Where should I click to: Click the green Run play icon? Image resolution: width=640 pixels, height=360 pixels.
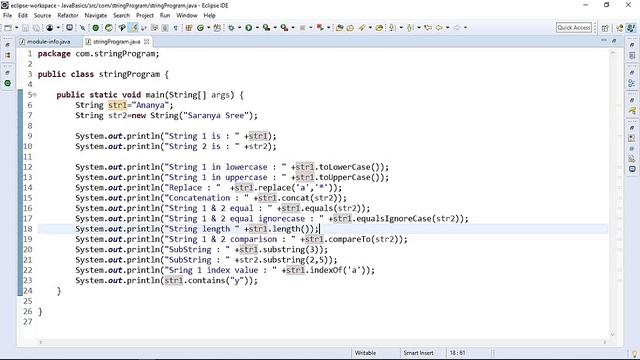click(x=249, y=28)
